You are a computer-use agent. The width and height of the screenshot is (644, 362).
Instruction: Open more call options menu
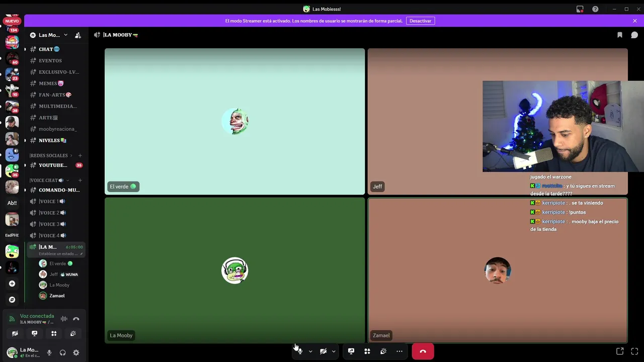coord(399,351)
